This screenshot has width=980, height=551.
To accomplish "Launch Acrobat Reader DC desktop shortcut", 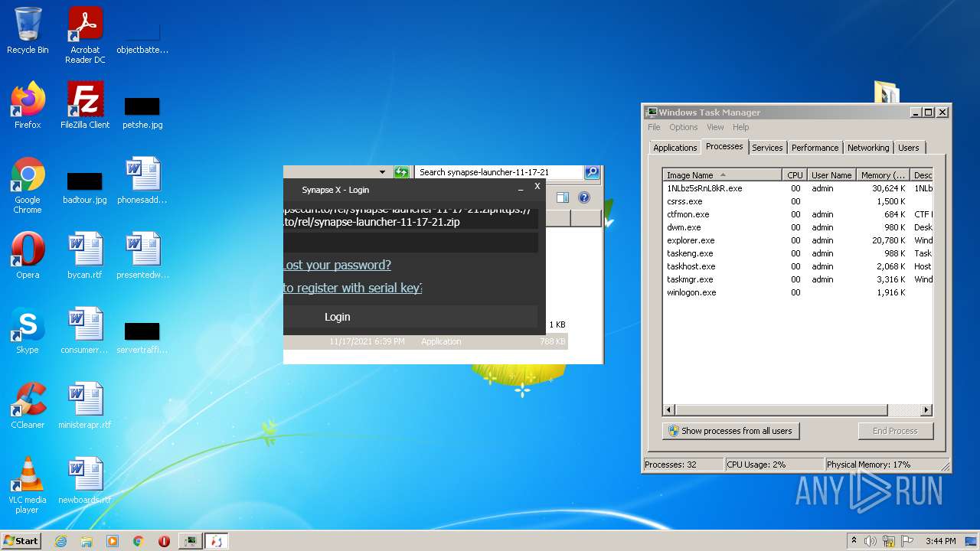I will (x=85, y=35).
